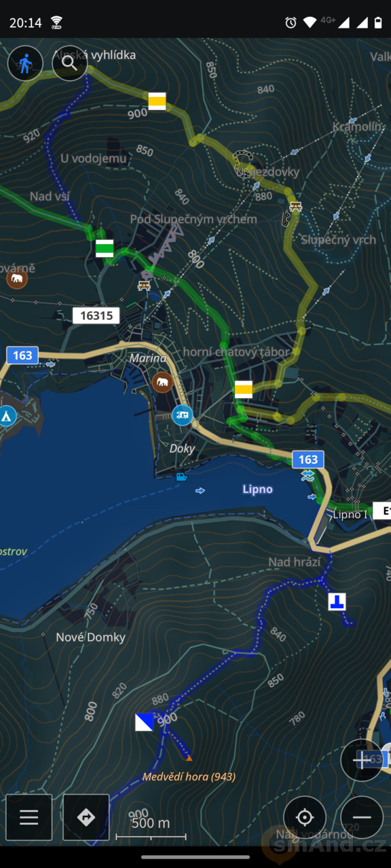The width and height of the screenshot is (391, 868).
Task: Tap the 500 m scale ruler
Action: tap(151, 828)
